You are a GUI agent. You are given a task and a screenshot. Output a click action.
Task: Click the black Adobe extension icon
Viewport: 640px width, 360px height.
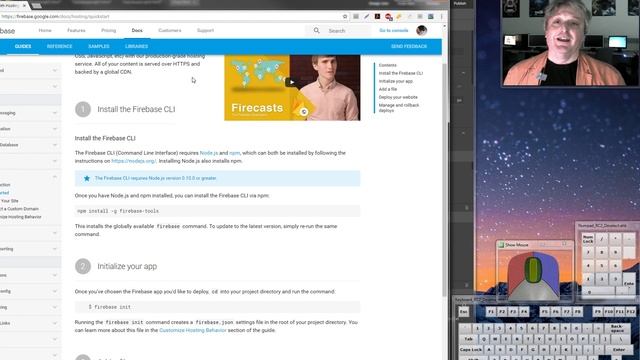377,16
